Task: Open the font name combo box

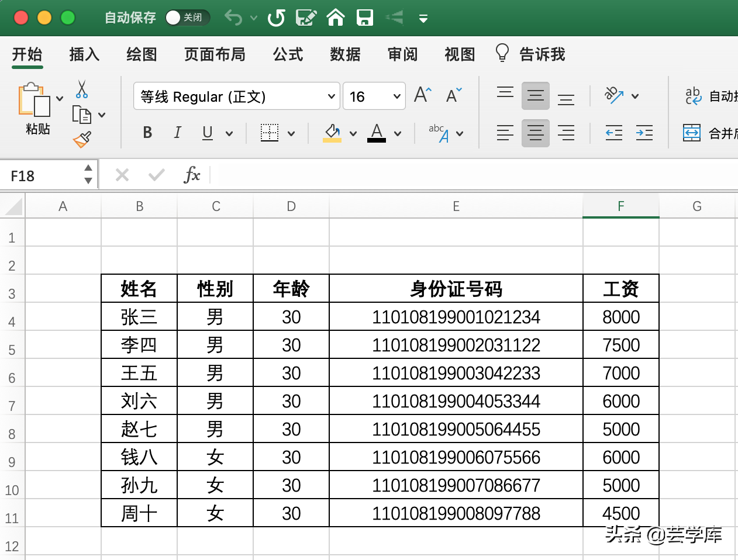Action: pyautogui.click(x=236, y=96)
